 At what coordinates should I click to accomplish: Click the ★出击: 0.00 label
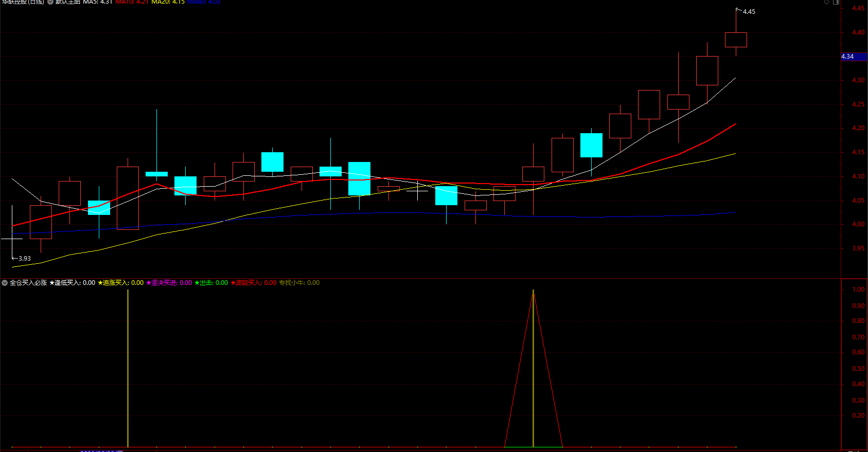tap(211, 283)
